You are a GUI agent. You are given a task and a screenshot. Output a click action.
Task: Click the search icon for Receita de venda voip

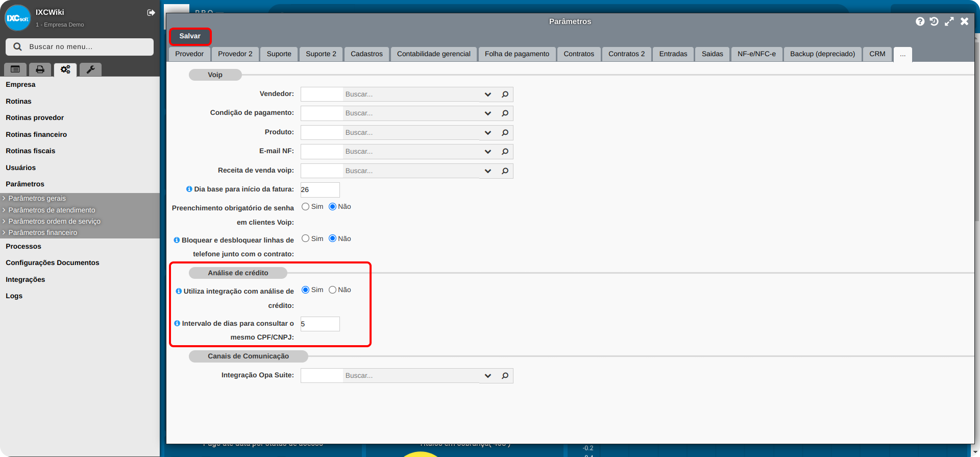pos(505,171)
